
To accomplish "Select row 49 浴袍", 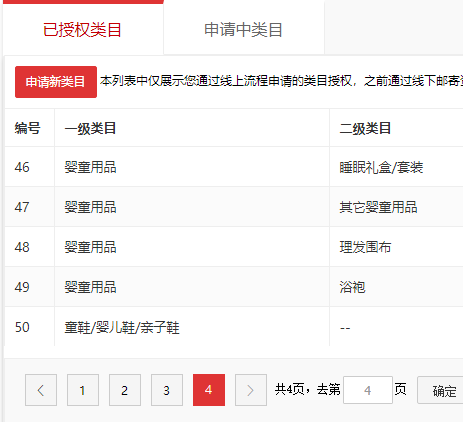I will click(x=234, y=287).
